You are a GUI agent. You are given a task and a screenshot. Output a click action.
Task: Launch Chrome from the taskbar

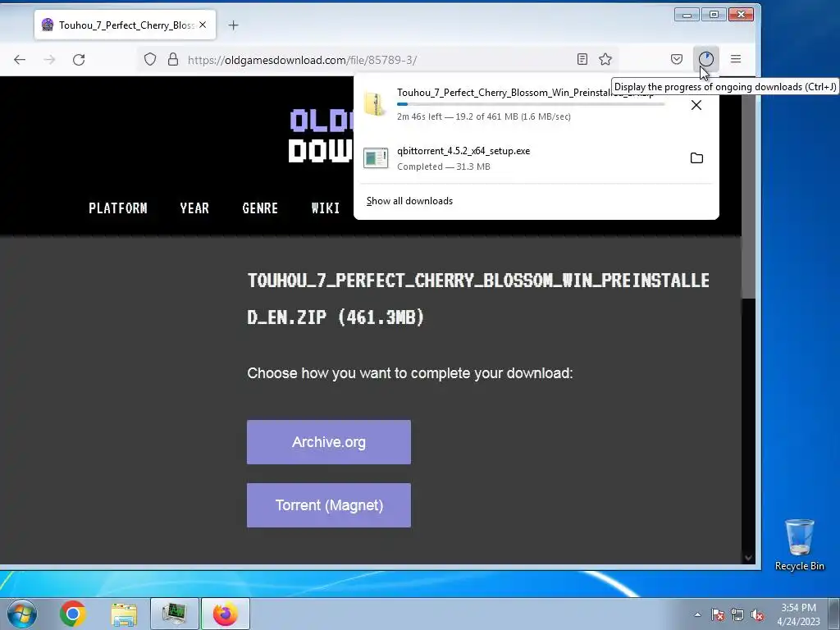[73, 614]
